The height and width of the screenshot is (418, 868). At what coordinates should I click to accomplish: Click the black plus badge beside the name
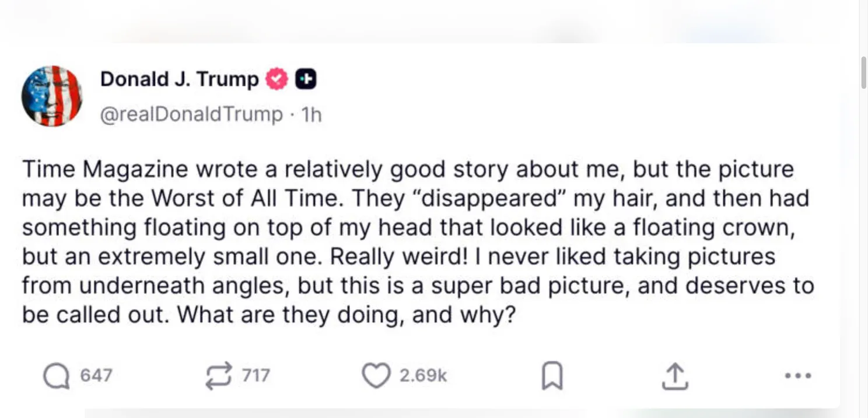click(306, 79)
